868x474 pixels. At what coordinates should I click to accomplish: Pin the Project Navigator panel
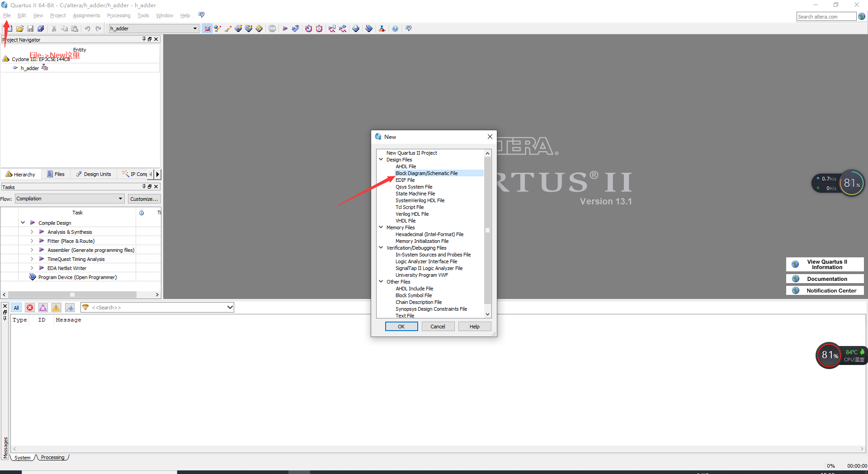pos(144,39)
